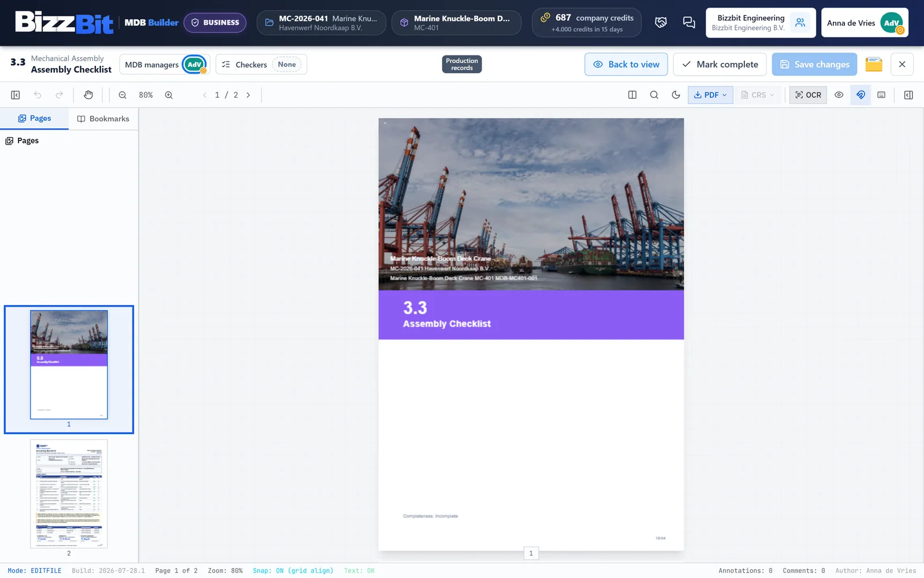Open the handshake icon in header
This screenshot has height=578, width=924.
661,23
